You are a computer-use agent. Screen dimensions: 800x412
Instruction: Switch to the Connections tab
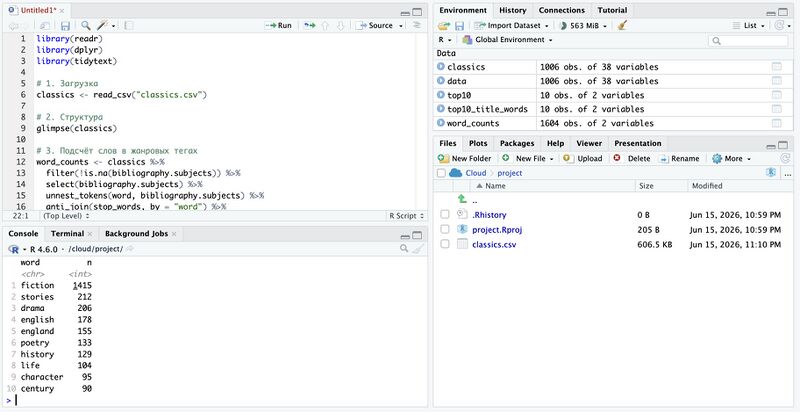562,10
